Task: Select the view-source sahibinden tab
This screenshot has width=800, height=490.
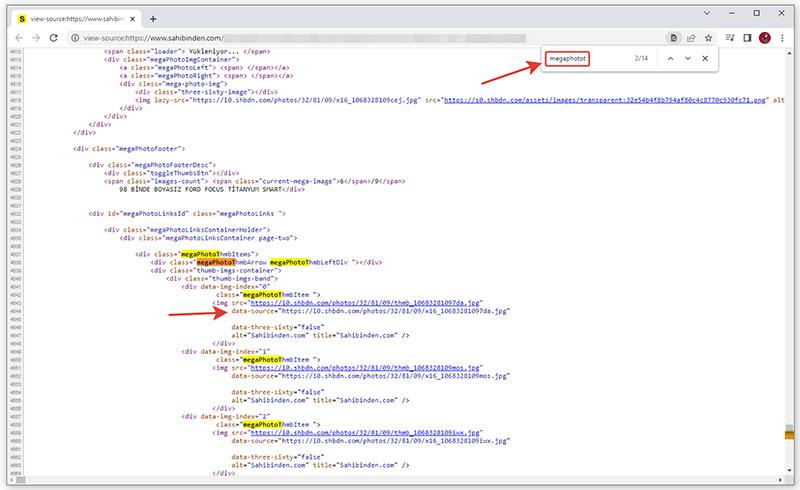Action: [70, 18]
